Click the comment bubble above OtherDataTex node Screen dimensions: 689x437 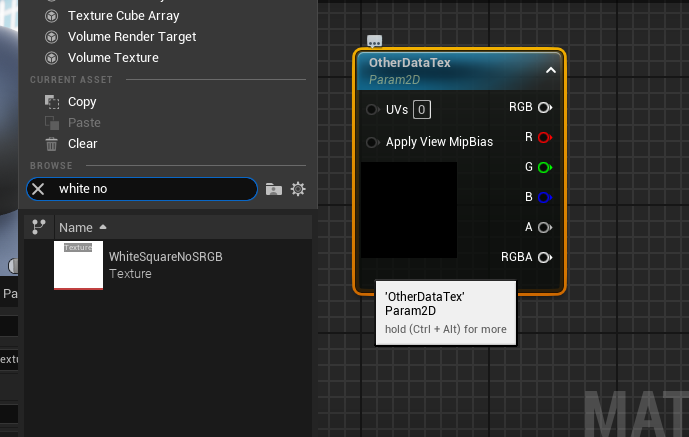(374, 41)
